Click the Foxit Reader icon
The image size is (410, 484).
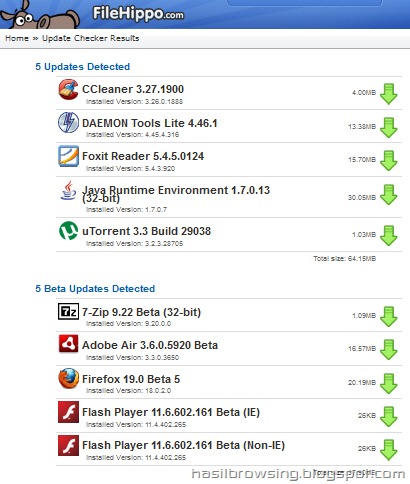point(68,156)
